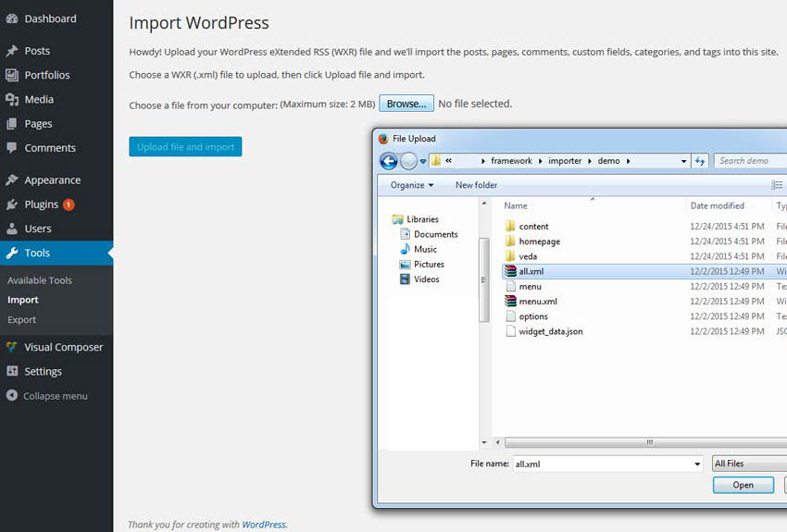
Task: Click the Appearance paintbrush icon
Action: click(12, 179)
